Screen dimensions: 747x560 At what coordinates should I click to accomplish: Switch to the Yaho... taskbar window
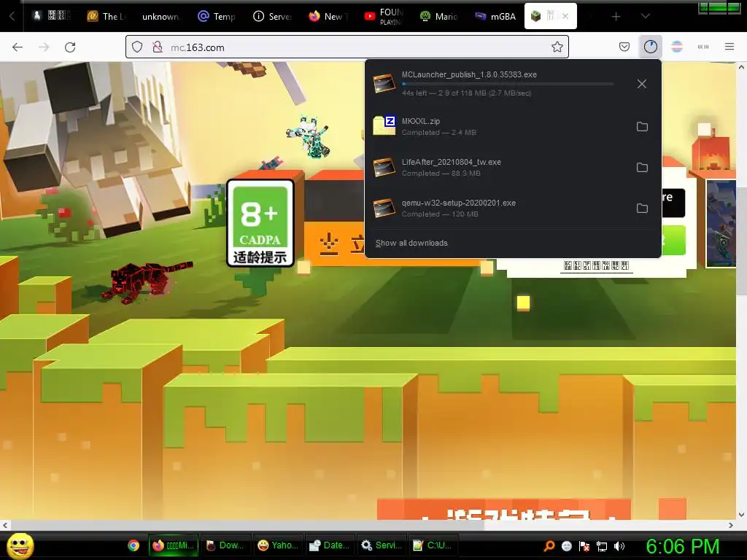277,545
